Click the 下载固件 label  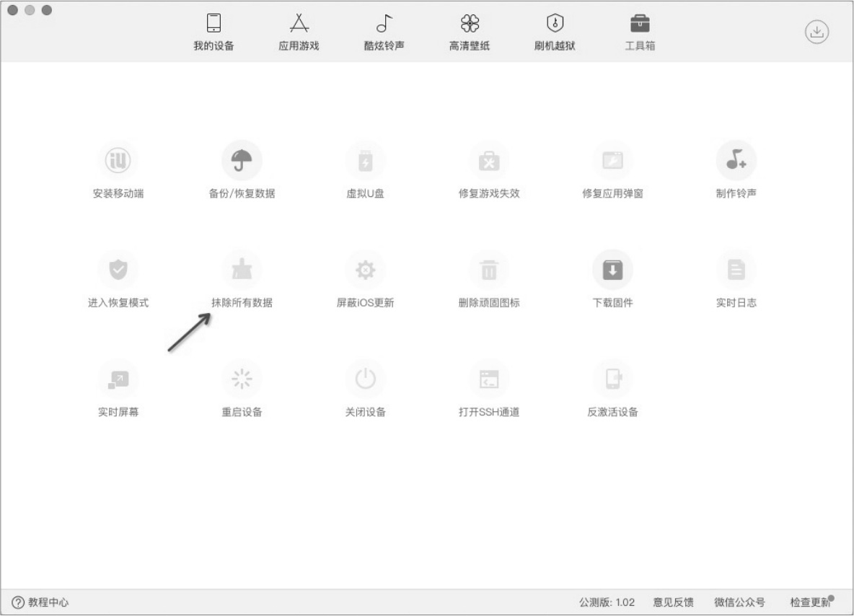612,302
